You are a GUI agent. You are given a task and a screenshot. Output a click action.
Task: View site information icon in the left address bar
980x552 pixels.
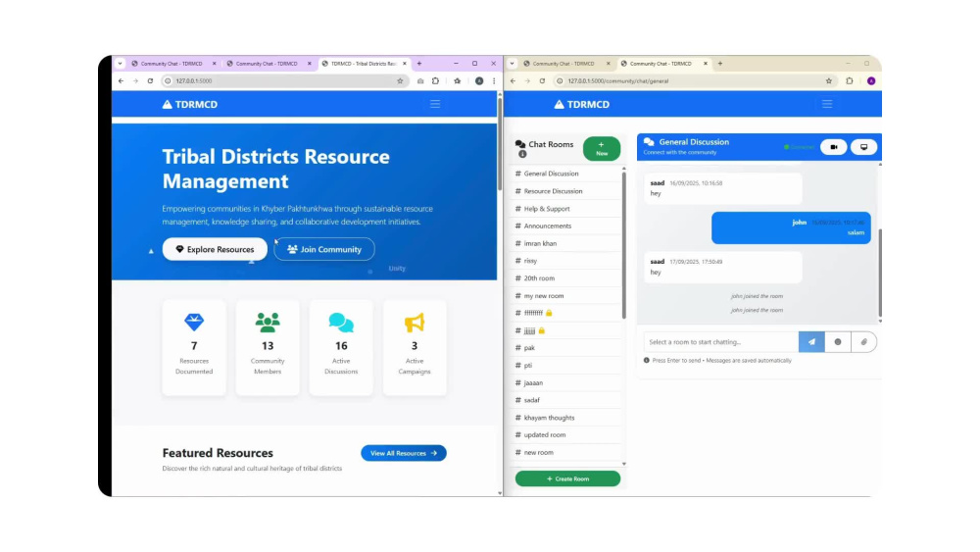pos(168,80)
